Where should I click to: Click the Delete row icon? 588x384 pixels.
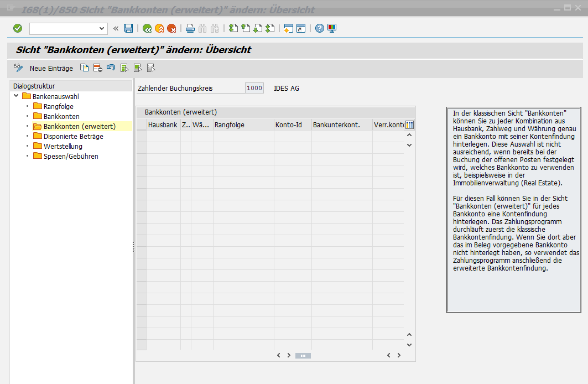(x=97, y=68)
